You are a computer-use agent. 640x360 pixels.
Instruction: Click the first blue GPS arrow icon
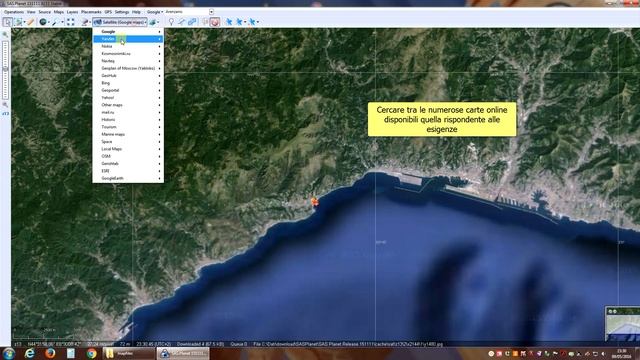point(229,22)
